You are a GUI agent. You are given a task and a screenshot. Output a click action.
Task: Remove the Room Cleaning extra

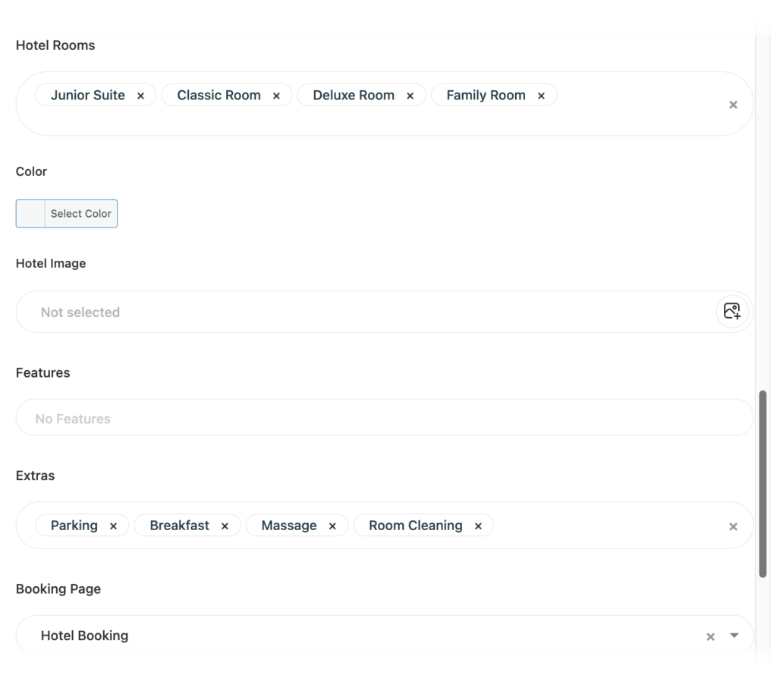tap(478, 526)
